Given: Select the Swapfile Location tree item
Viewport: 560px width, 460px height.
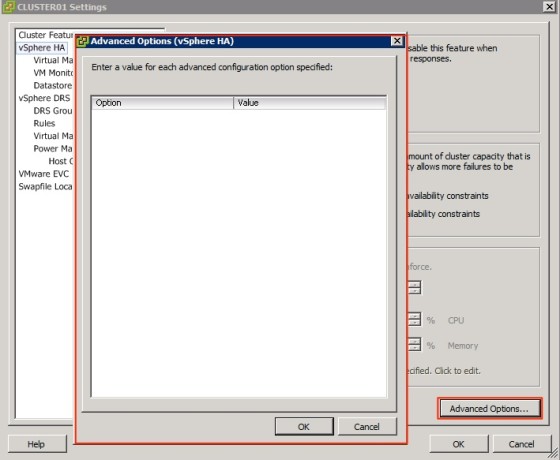Looking at the screenshot, I should pos(45,186).
